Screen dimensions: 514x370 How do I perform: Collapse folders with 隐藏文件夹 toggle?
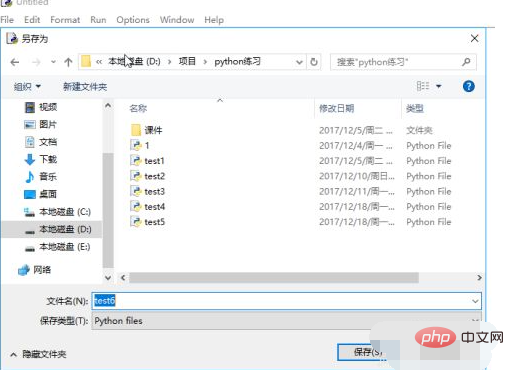tap(38, 354)
